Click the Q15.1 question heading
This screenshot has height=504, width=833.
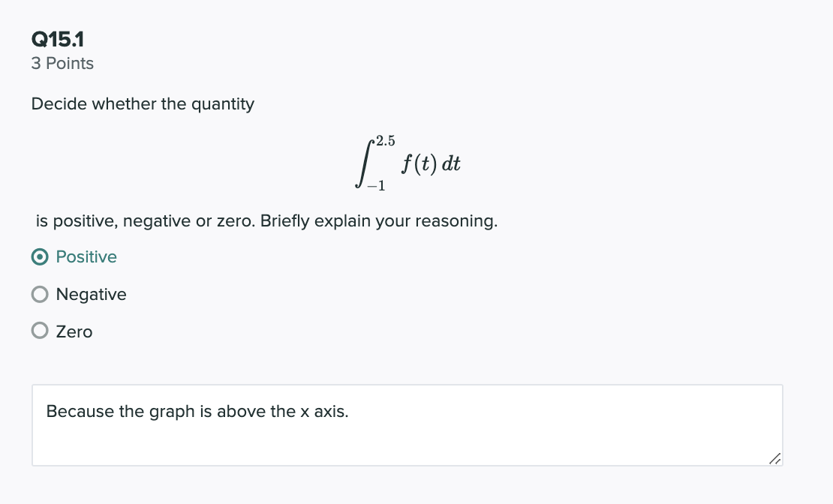(x=56, y=37)
